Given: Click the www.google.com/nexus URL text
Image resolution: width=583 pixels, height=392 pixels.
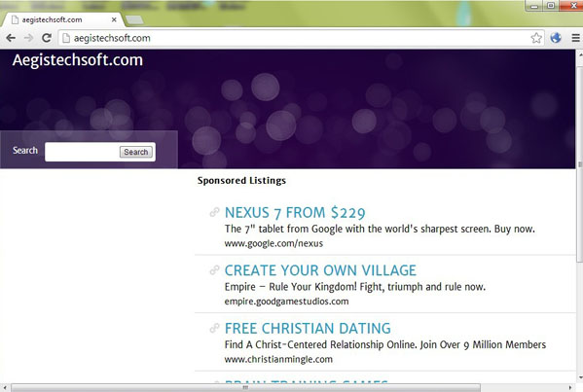Looking at the screenshot, I should (273, 243).
